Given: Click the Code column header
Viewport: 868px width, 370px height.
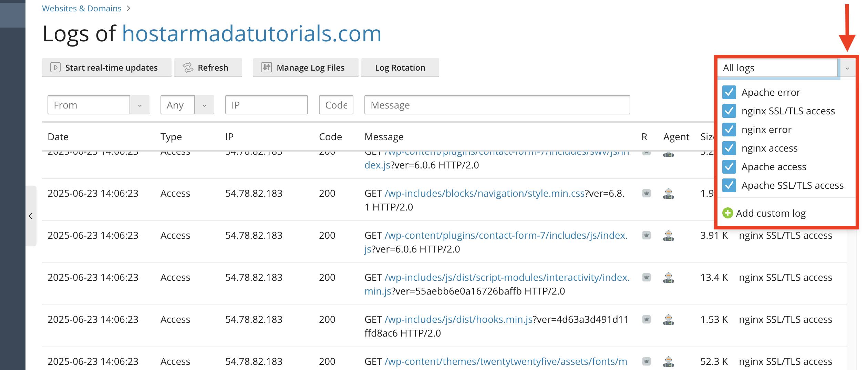Looking at the screenshot, I should tap(330, 137).
